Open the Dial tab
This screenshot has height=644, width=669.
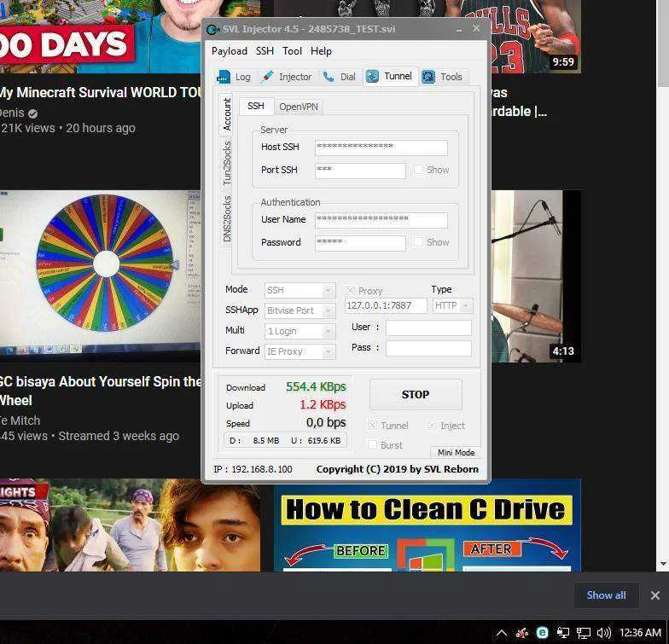[x=340, y=77]
